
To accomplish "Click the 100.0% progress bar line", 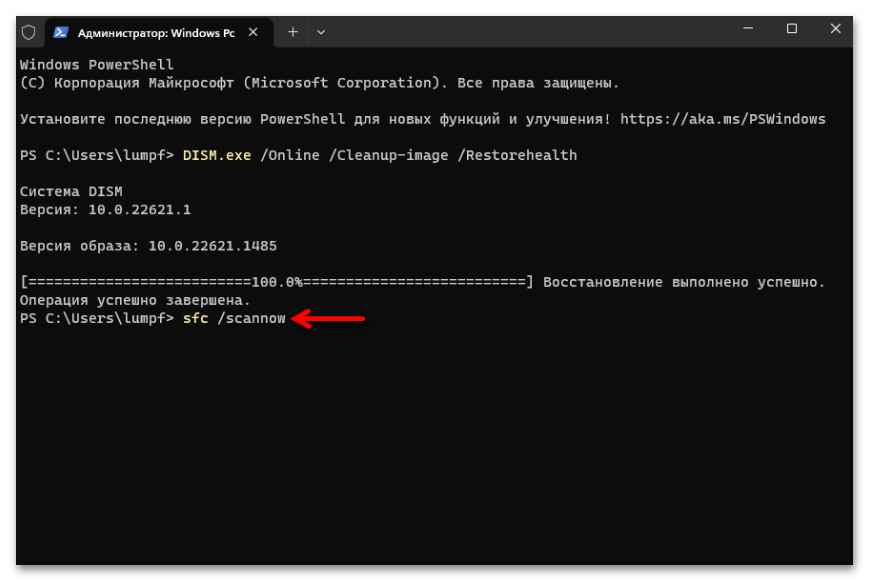I will point(277,282).
